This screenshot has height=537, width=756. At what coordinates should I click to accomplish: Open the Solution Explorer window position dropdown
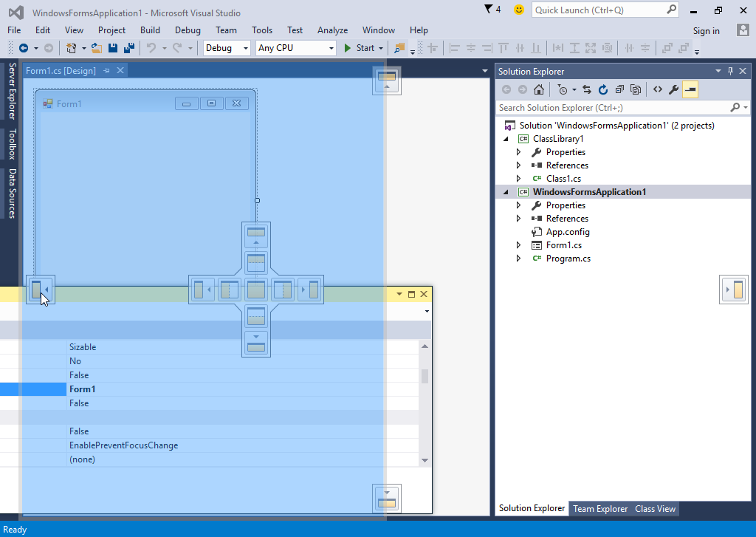pyautogui.click(x=718, y=71)
